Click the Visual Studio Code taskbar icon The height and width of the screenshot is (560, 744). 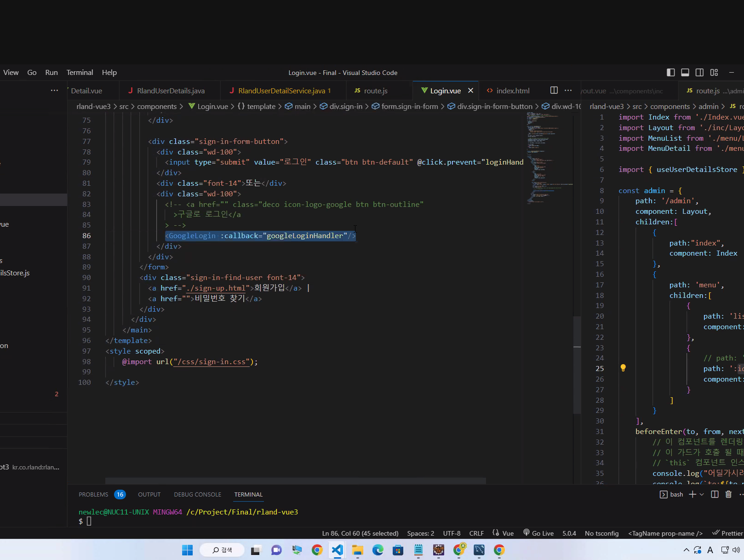coord(337,550)
